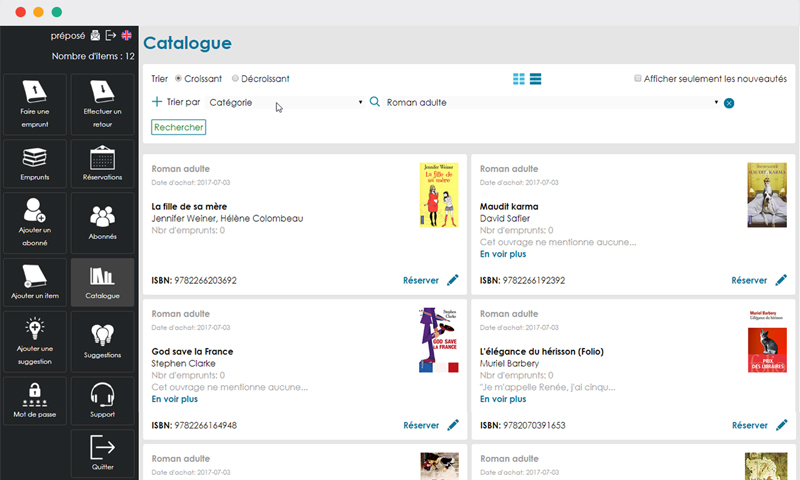Click L'élégance du hérisson cover thumbnail
This screenshot has height=480, width=800.
pyautogui.click(x=767, y=340)
